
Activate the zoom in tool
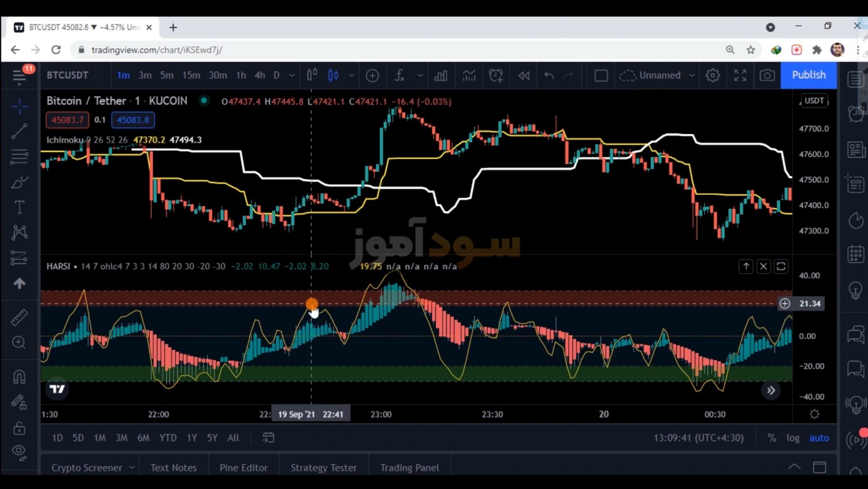pos(19,343)
